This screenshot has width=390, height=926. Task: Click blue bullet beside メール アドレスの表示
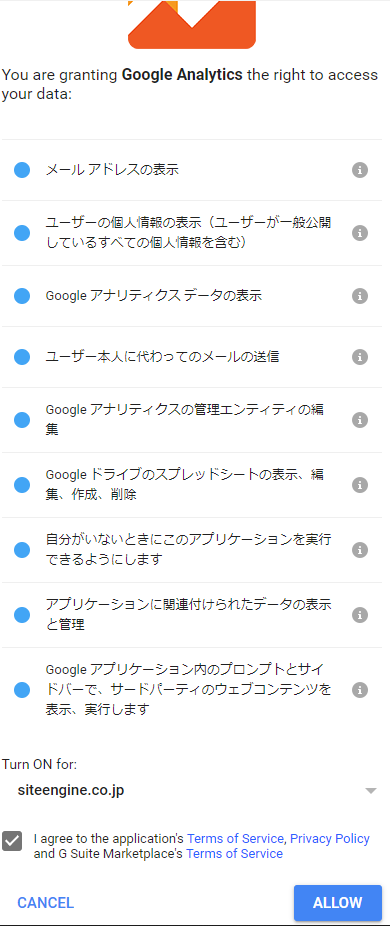click(x=22, y=170)
